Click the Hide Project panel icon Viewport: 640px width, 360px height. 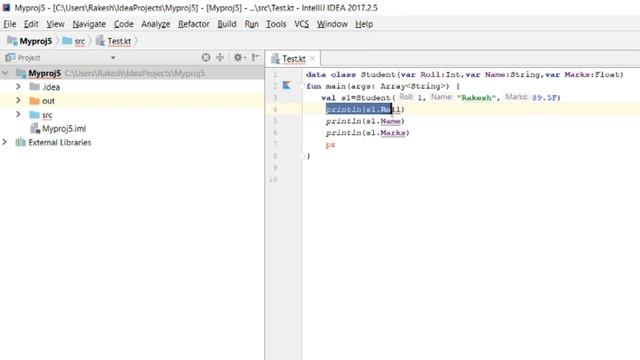coord(256,58)
